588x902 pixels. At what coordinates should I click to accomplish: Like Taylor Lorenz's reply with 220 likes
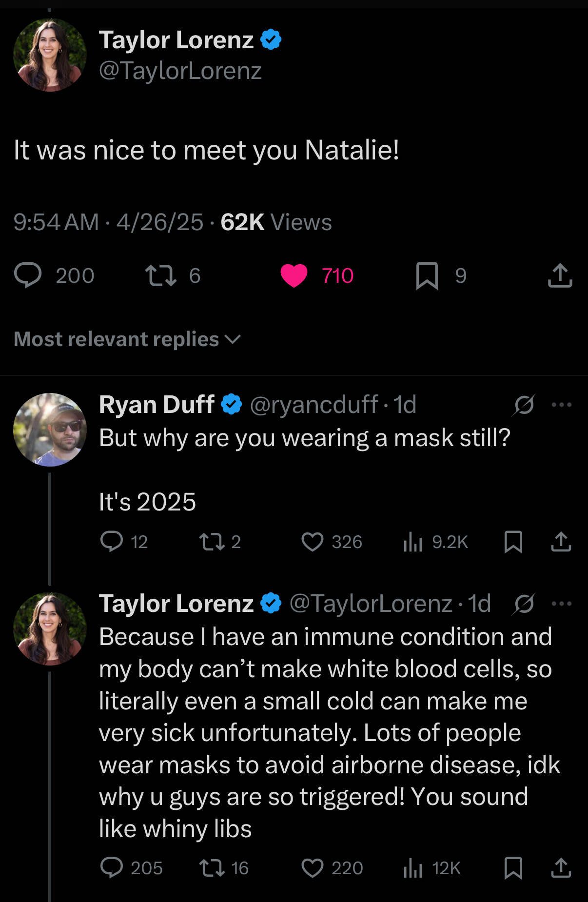[x=313, y=868]
